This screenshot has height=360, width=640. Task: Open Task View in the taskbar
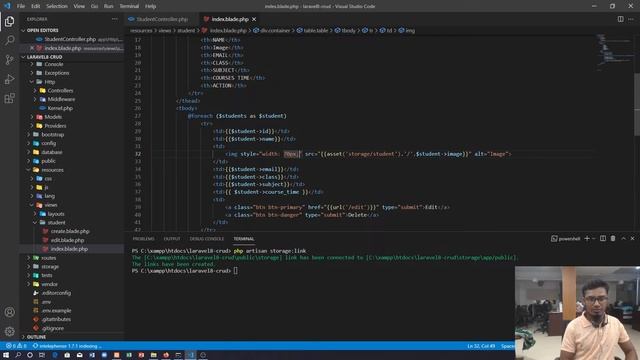coord(42,355)
